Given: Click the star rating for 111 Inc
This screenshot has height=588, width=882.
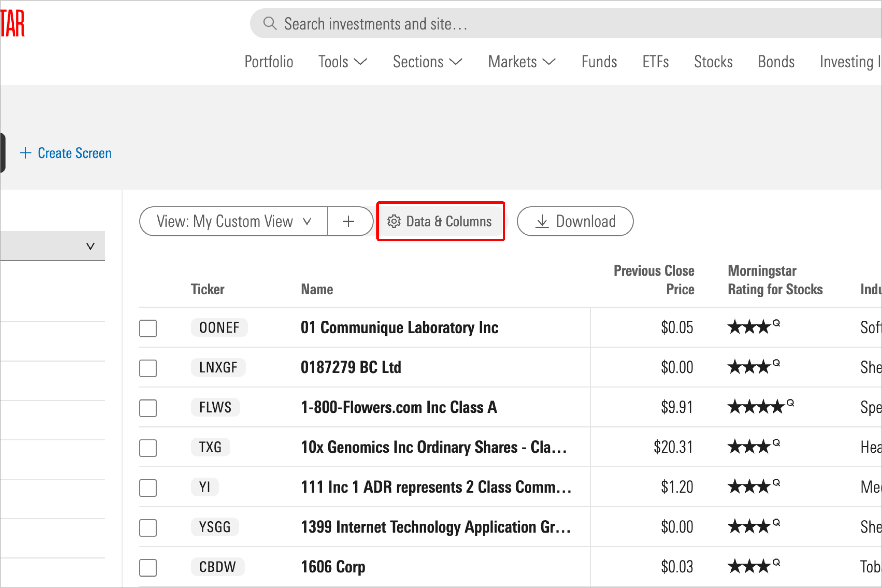Looking at the screenshot, I should click(x=754, y=487).
